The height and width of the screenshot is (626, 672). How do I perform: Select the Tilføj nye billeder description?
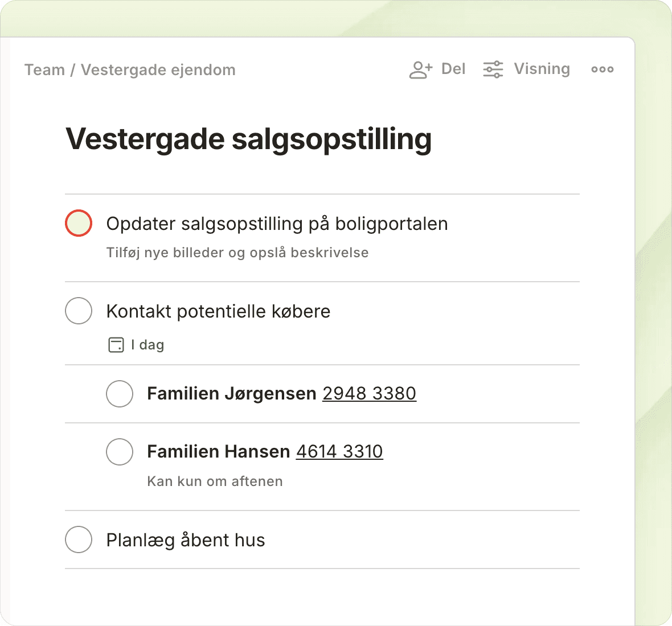(237, 253)
